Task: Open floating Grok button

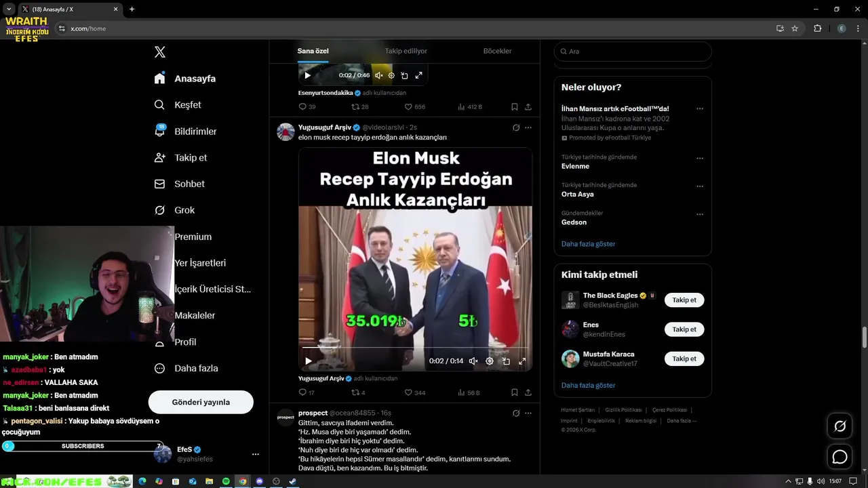Action: tap(840, 426)
